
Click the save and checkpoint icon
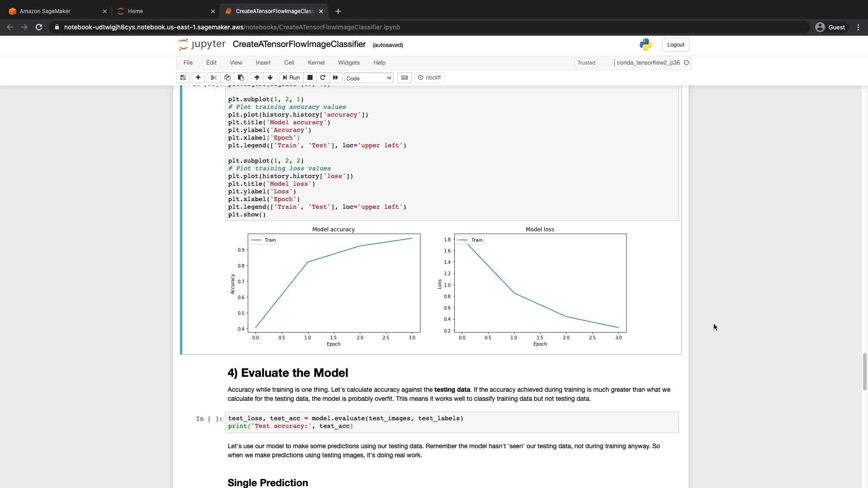(183, 78)
